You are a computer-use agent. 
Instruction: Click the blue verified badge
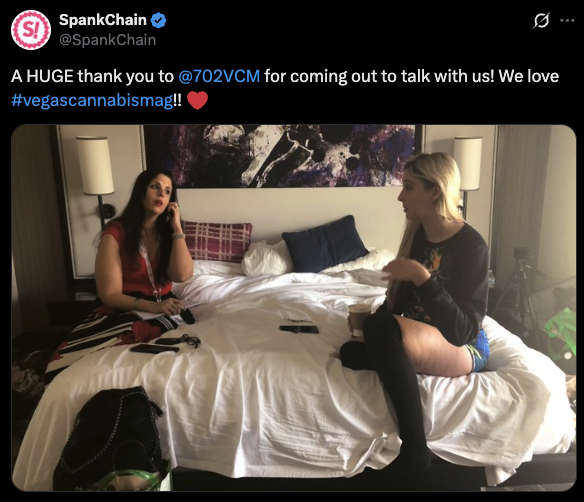(158, 20)
